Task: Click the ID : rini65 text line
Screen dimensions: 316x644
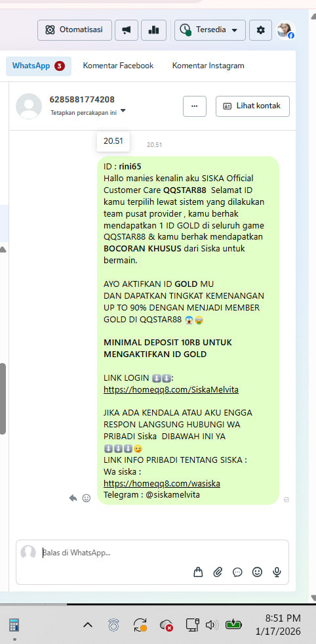Action: [x=123, y=167]
